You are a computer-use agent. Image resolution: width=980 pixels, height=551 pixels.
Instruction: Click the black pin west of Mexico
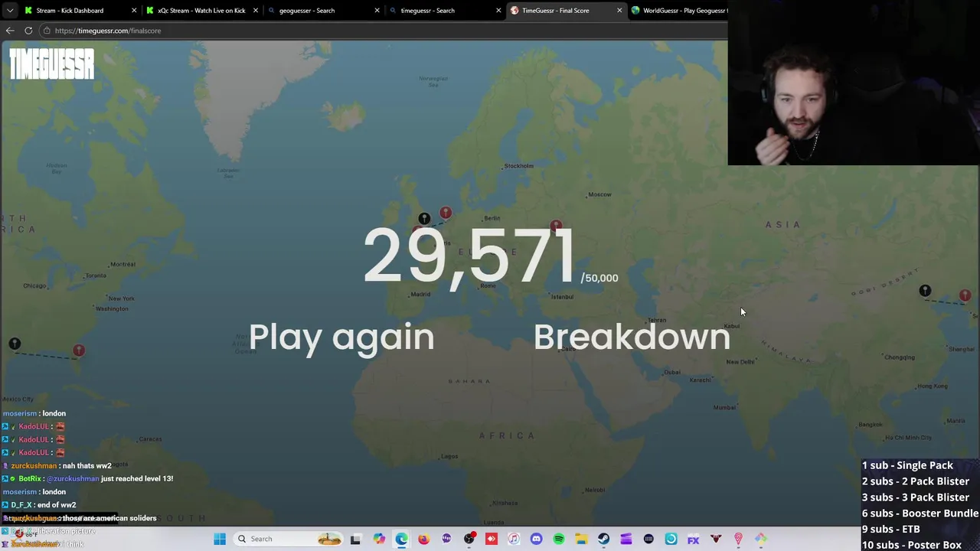(15, 344)
